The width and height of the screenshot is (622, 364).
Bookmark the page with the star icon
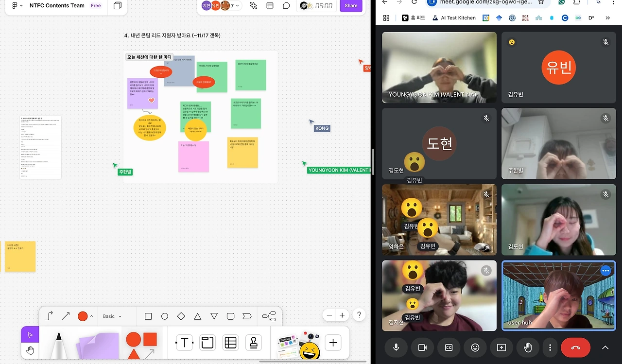(541, 2)
